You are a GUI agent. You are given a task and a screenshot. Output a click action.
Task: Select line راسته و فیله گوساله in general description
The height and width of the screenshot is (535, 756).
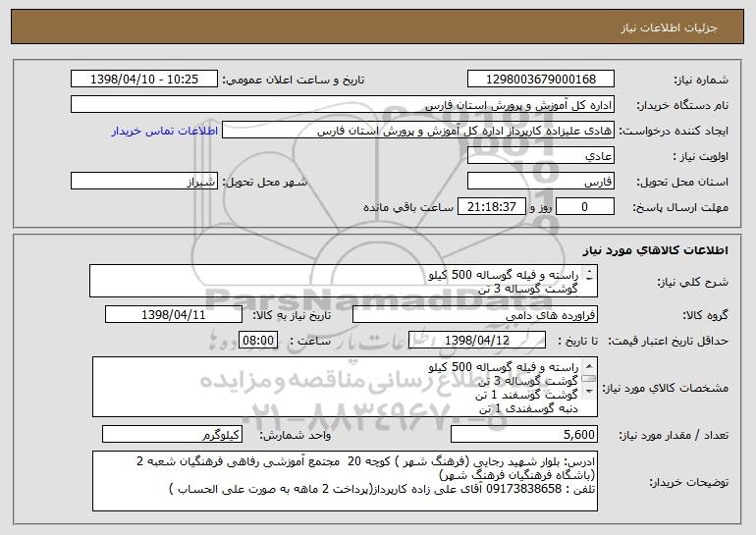(x=504, y=275)
